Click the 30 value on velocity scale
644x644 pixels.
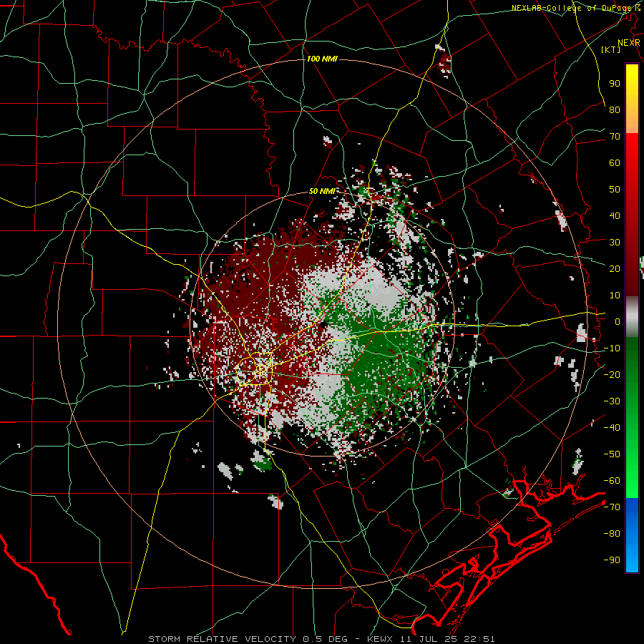615,243
